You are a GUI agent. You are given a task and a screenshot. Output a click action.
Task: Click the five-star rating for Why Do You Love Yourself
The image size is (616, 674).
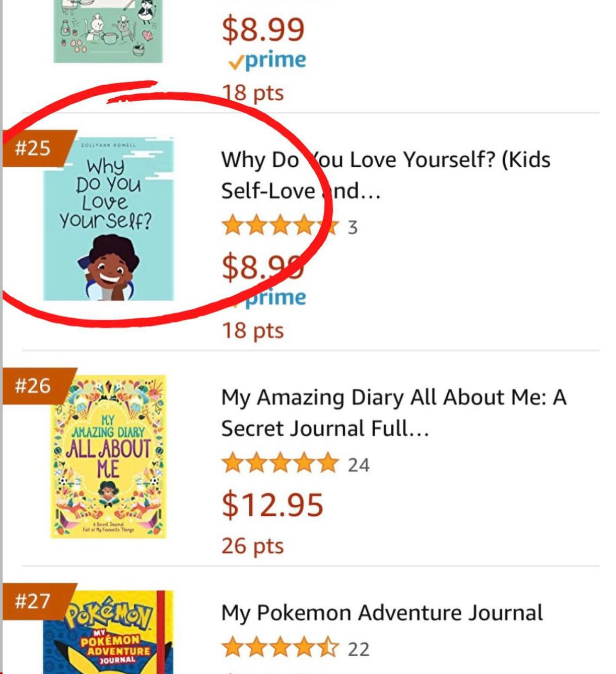(x=281, y=227)
